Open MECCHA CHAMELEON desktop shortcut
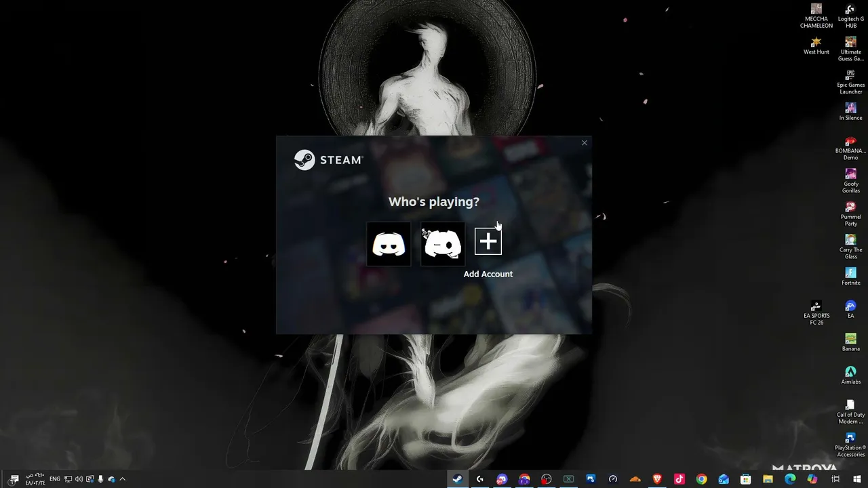The width and height of the screenshot is (868, 488). (816, 16)
